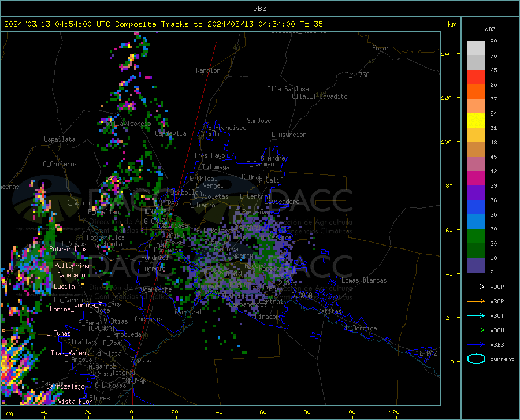
Task: Select the 5 dBZ slate purple swatch
Action: pyautogui.click(x=476, y=265)
